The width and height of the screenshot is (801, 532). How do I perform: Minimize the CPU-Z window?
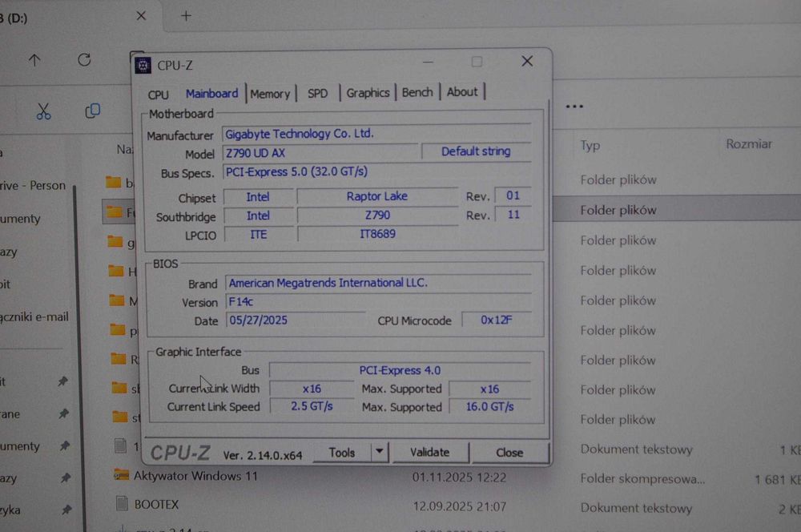point(428,62)
